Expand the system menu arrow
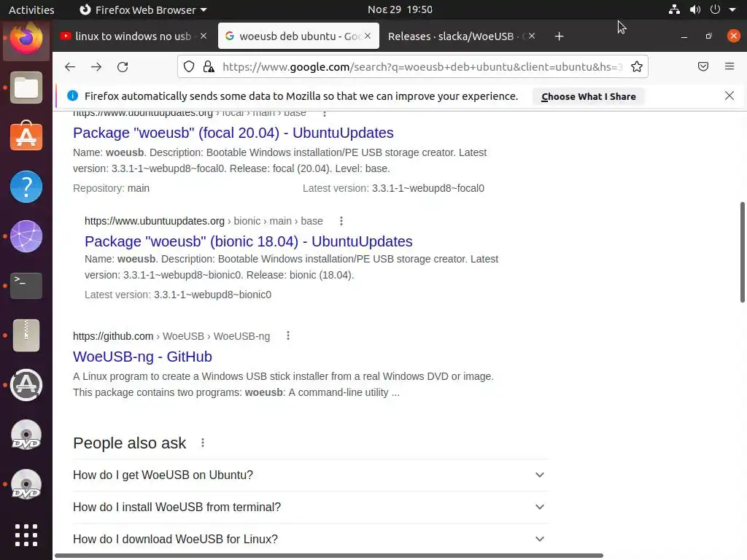Screen dimensions: 747x560 tap(732, 9)
